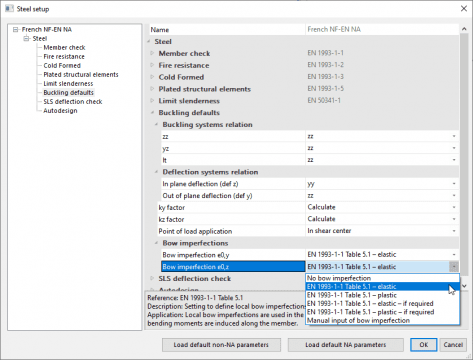Open the Out of plane deflection dropdown
This screenshot has height=360, width=473.
click(454, 195)
